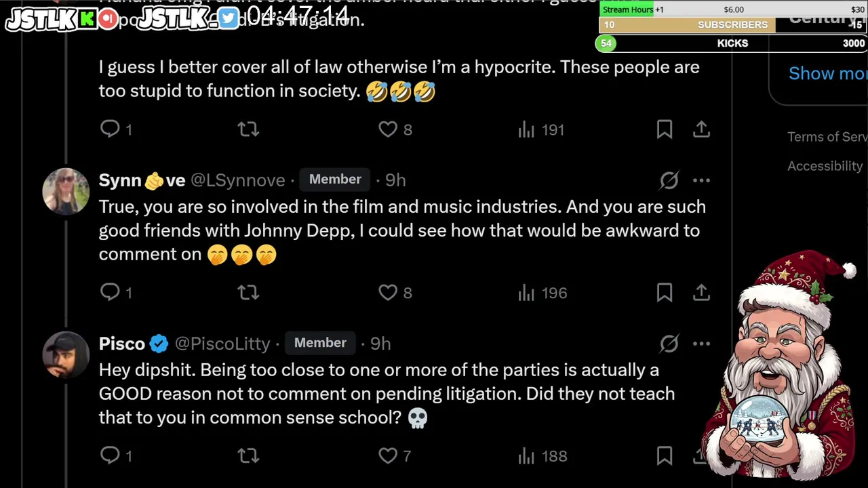Repost Pisco's tweet

(248, 455)
